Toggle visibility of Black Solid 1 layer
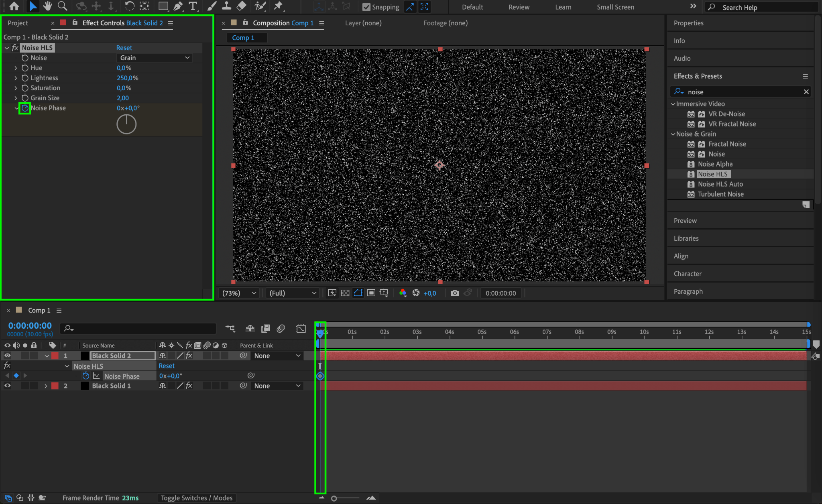The image size is (822, 504). tap(7, 386)
